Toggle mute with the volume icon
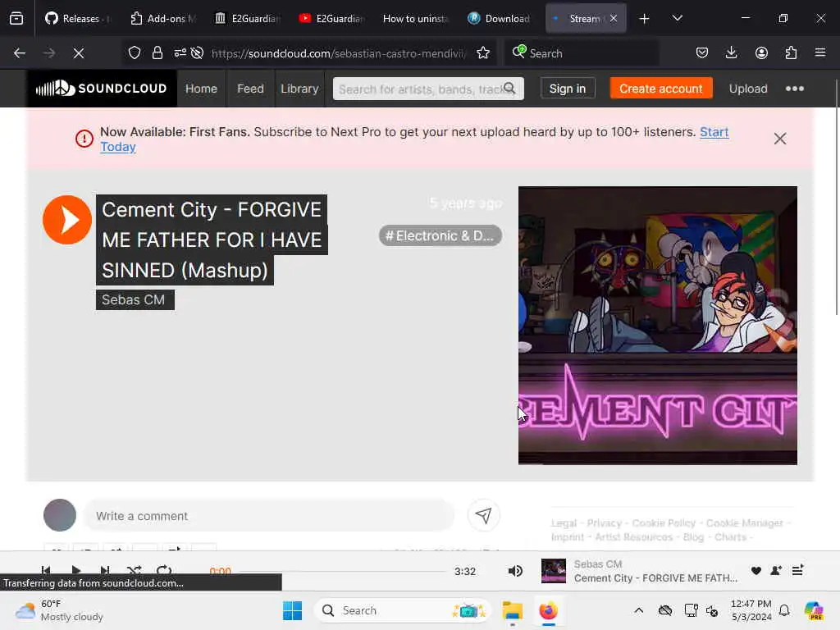Screen dimensions: 840x630 click(515, 571)
